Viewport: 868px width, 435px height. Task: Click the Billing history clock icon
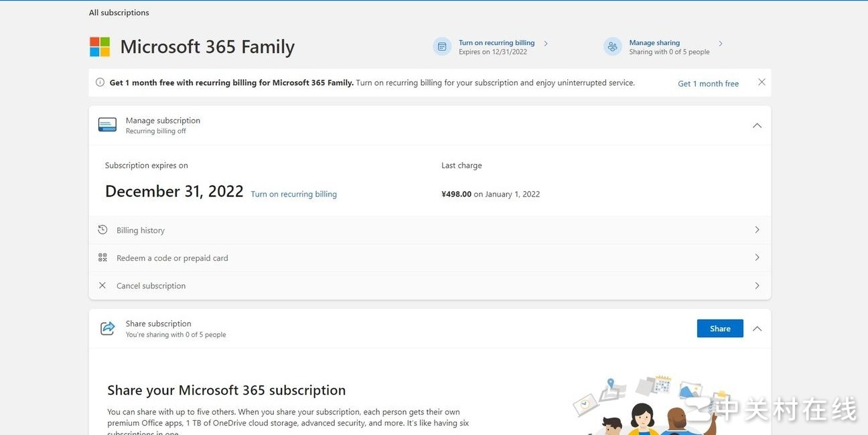(102, 229)
